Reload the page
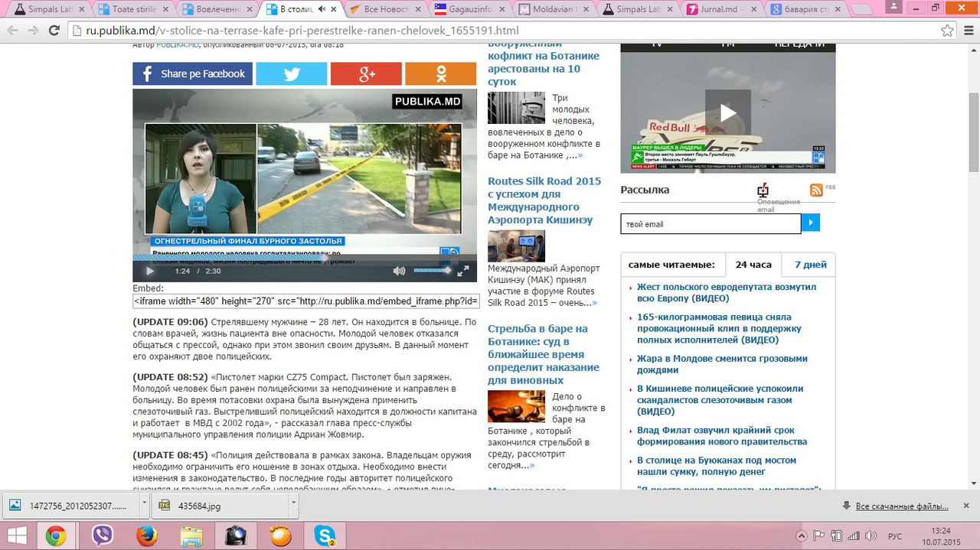Image resolution: width=980 pixels, height=550 pixels. click(x=54, y=31)
